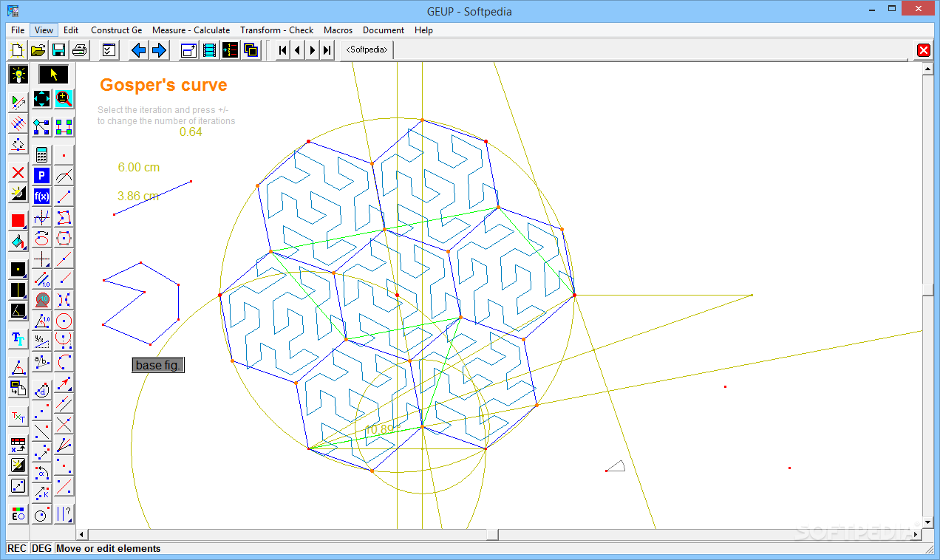Viewport: 940px width, 560px height.
Task: Click the four-arrow pan view tool
Action: (x=42, y=98)
